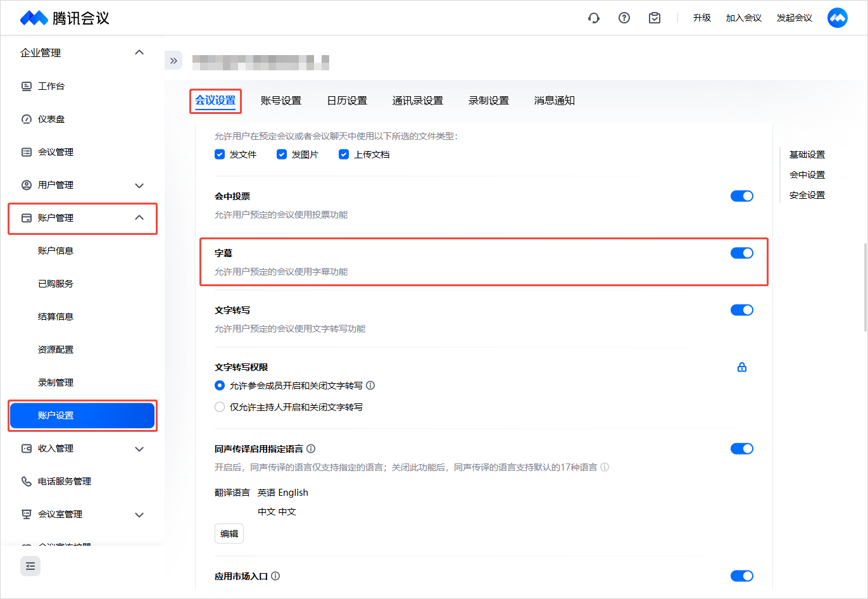Expand the 收入管理 chevron
The height and width of the screenshot is (599, 868).
tap(139, 449)
